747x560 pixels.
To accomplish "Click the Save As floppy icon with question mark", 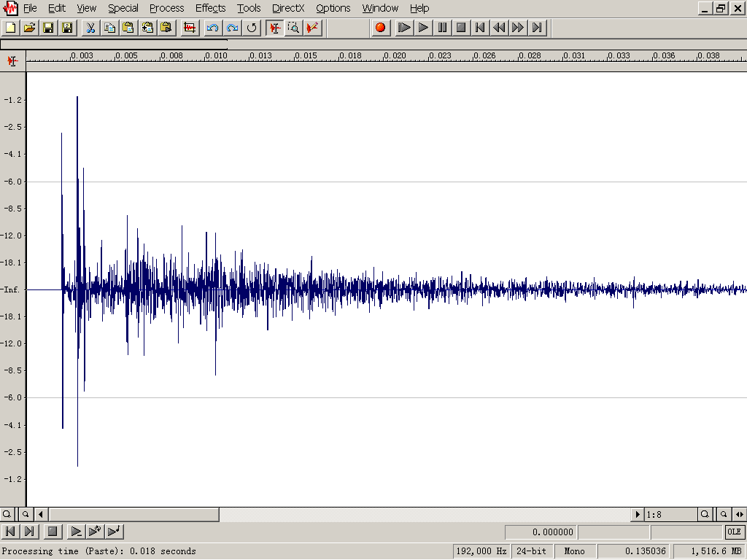I will tap(67, 28).
